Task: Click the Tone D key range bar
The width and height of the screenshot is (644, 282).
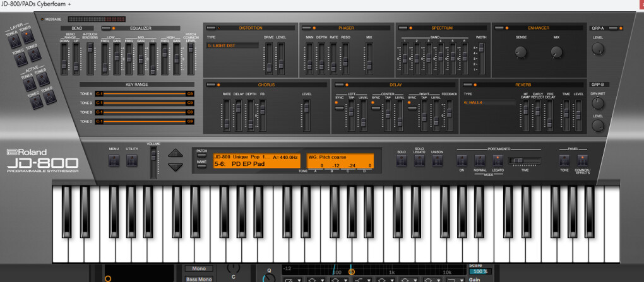Action: pyautogui.click(x=144, y=122)
